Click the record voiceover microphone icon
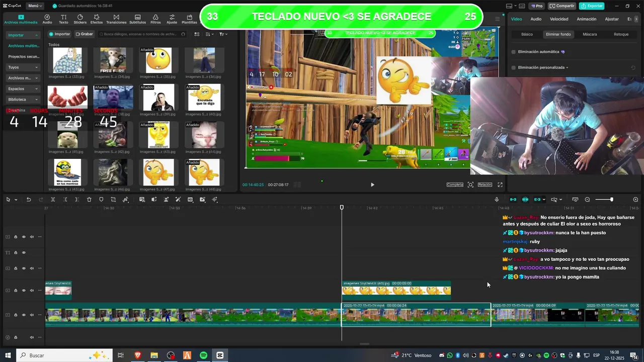 pos(497,200)
